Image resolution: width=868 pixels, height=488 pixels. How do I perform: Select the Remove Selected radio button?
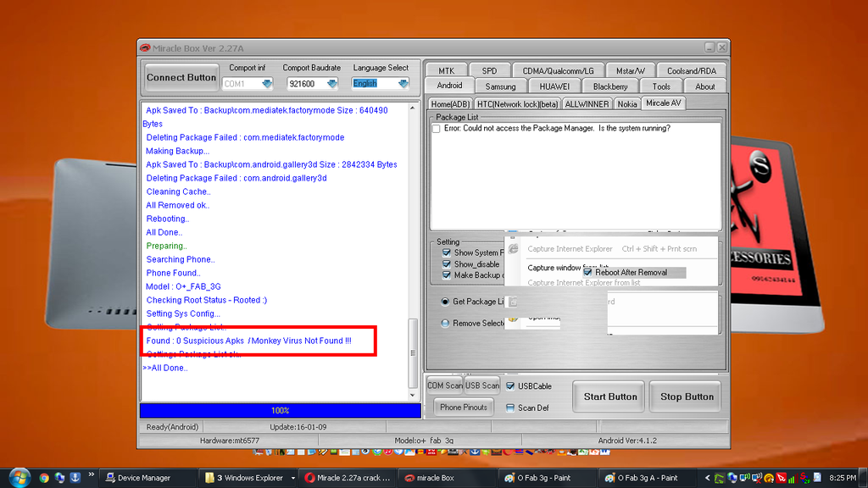pos(445,323)
